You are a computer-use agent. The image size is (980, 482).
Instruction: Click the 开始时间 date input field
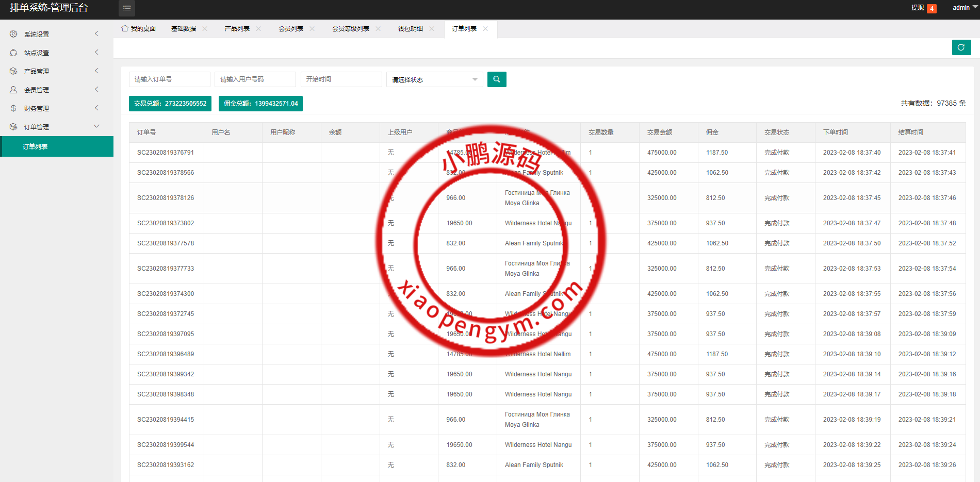point(341,79)
